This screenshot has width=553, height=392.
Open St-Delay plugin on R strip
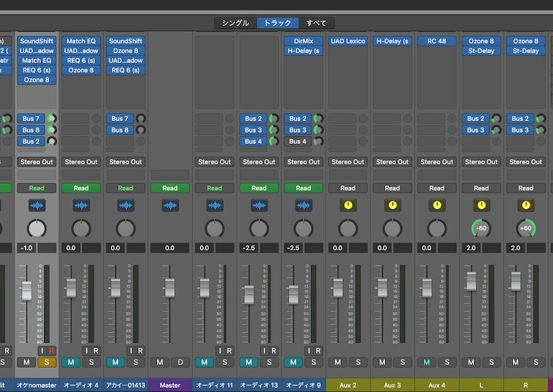[x=526, y=50]
